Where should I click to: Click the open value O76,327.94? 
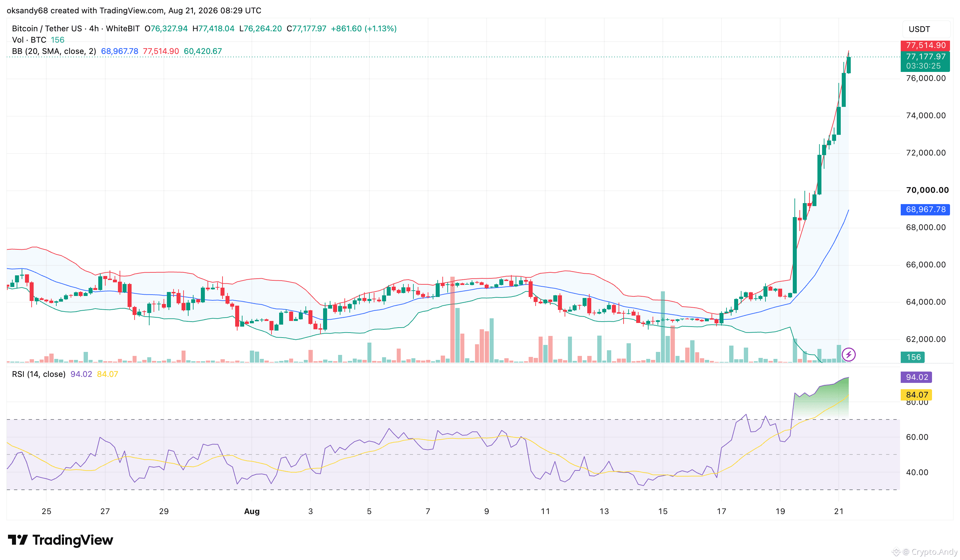(166, 29)
